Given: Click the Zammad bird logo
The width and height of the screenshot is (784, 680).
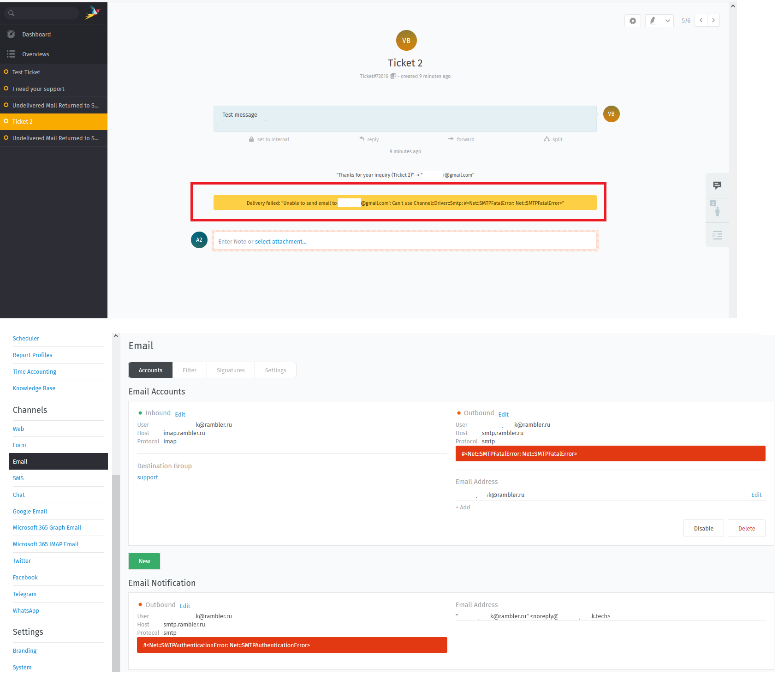Looking at the screenshot, I should tap(93, 13).
